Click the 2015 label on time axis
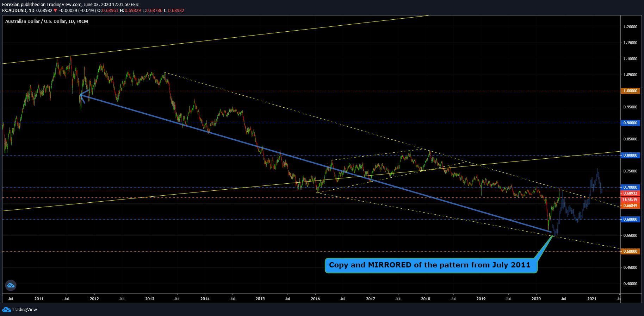644x316 pixels. pos(260,299)
